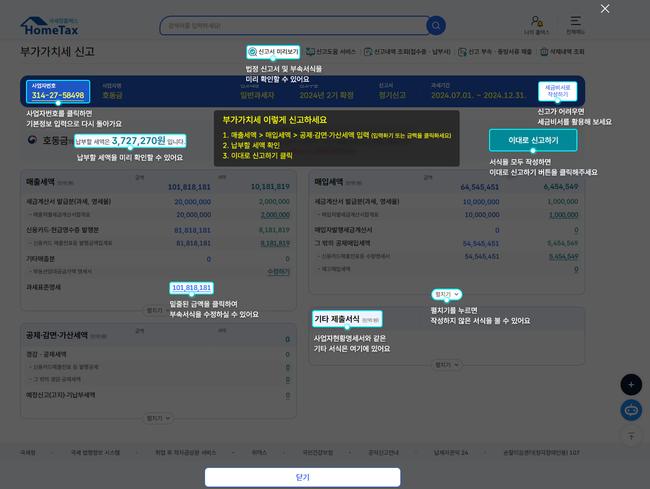Screen dimensions: 650x489
Task: Expand the 매출세액 section with 펼치기
Action: 158,310
